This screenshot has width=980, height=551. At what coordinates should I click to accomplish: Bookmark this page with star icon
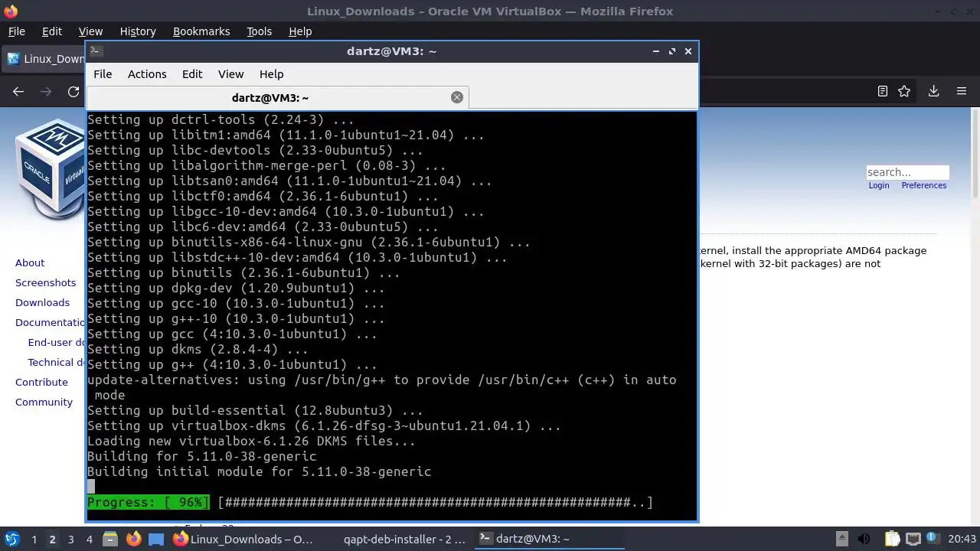click(x=904, y=91)
